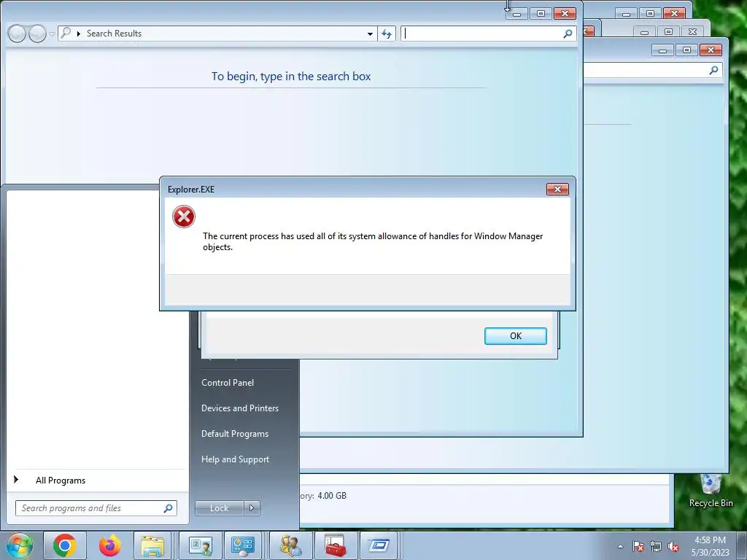Show hidden icons in the system tray
747x560 pixels.
coord(620,546)
